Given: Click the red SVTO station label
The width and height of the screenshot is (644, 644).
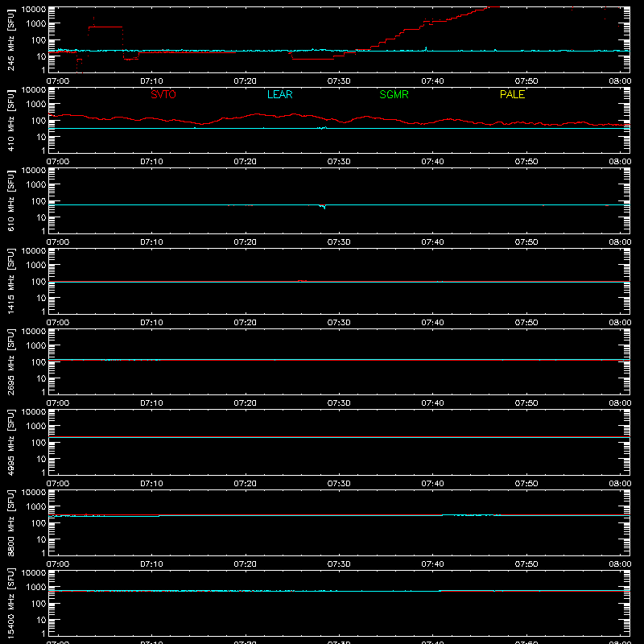Looking at the screenshot, I should click(163, 94).
